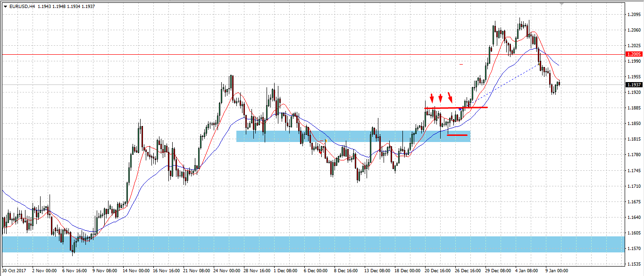The image size is (644, 276).
Task: Click the 20 Dec 16:00 time label
Action: [438, 271]
